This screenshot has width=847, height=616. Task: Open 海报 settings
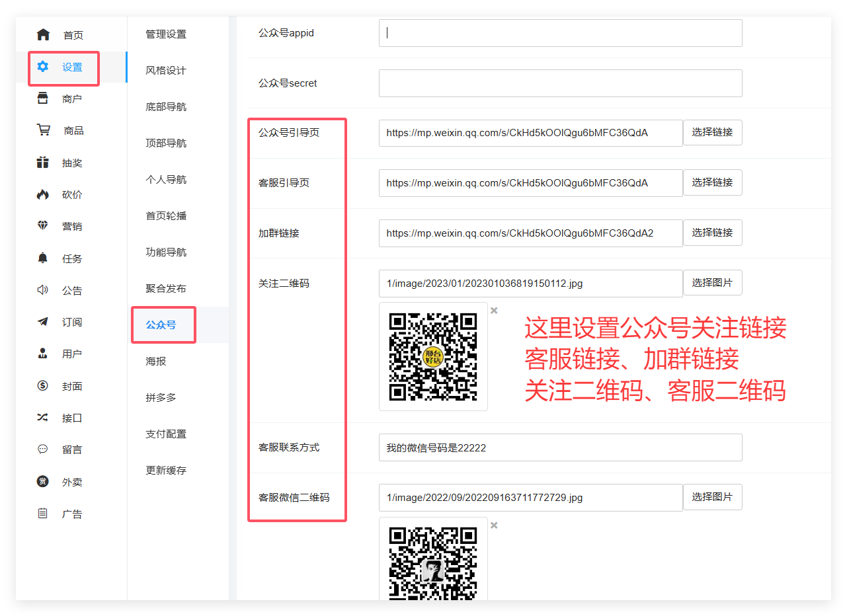point(156,362)
